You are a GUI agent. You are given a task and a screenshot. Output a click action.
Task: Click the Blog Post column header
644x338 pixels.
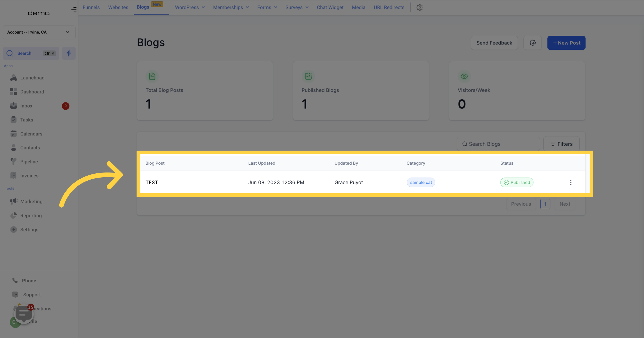pyautogui.click(x=155, y=163)
